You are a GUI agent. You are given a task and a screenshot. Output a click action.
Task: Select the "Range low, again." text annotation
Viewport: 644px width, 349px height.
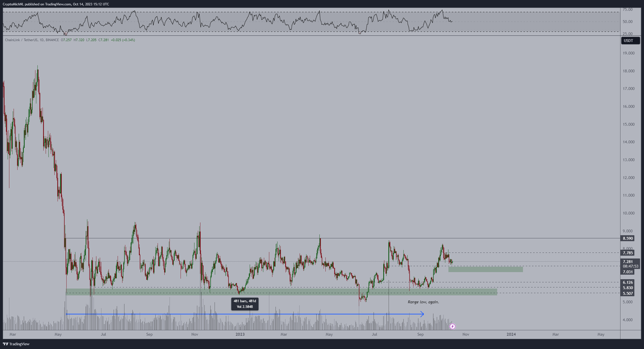(423, 302)
